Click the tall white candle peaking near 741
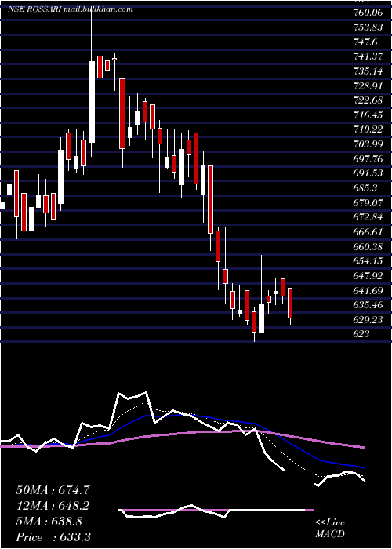This screenshot has height=549, width=392. [92, 102]
